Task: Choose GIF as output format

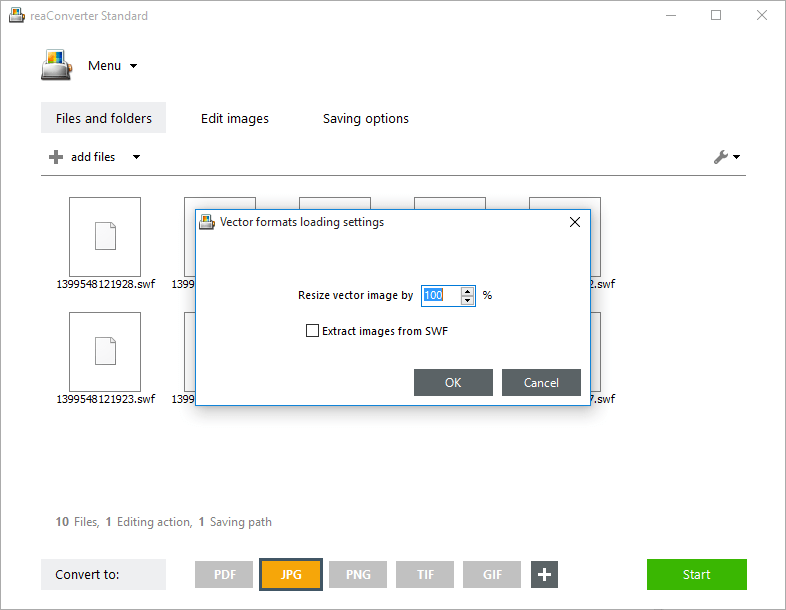Action: click(x=492, y=574)
